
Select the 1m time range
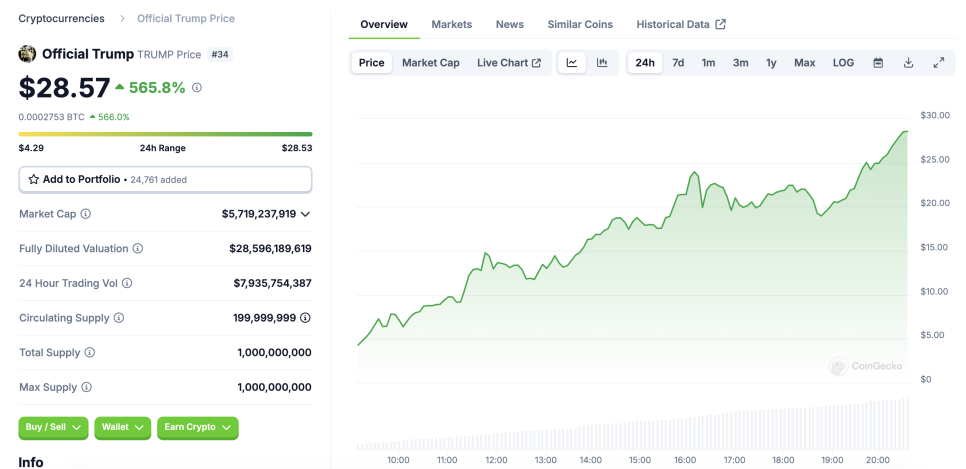click(708, 63)
